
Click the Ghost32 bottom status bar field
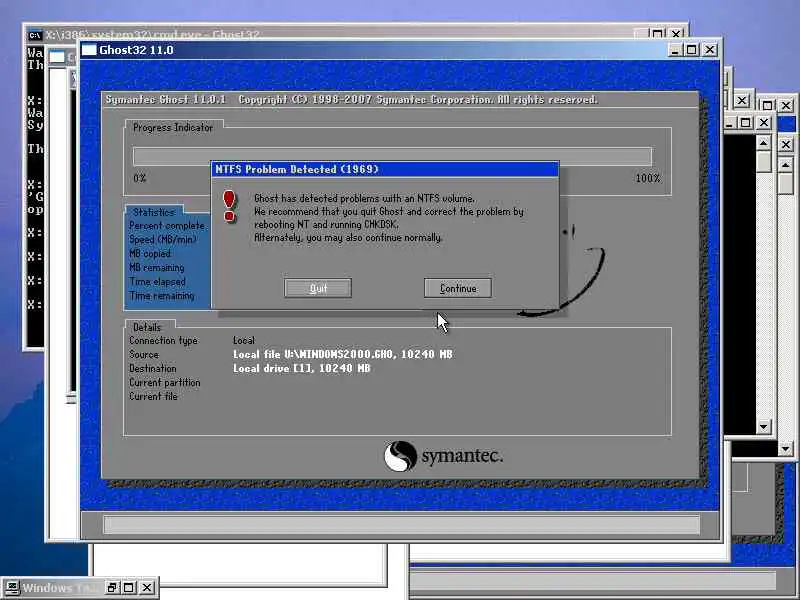[401, 524]
